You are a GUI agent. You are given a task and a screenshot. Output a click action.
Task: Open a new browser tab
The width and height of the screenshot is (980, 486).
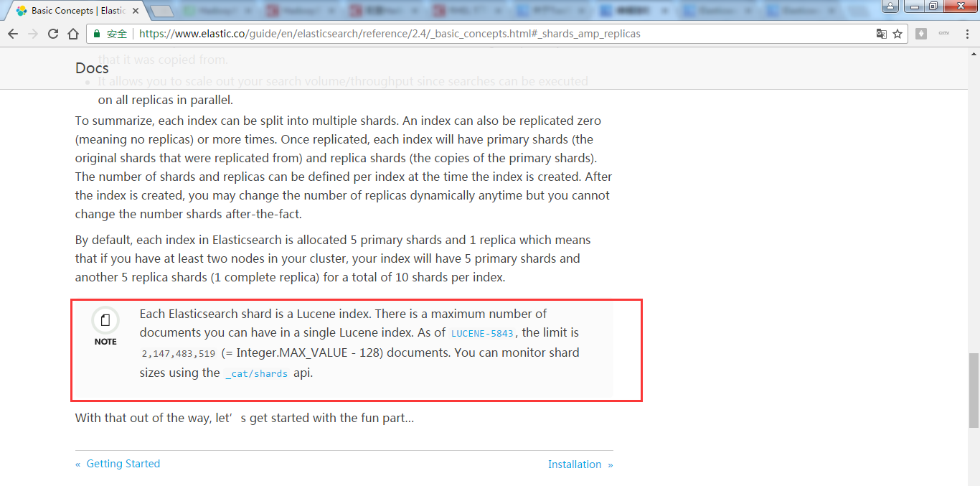[162, 11]
